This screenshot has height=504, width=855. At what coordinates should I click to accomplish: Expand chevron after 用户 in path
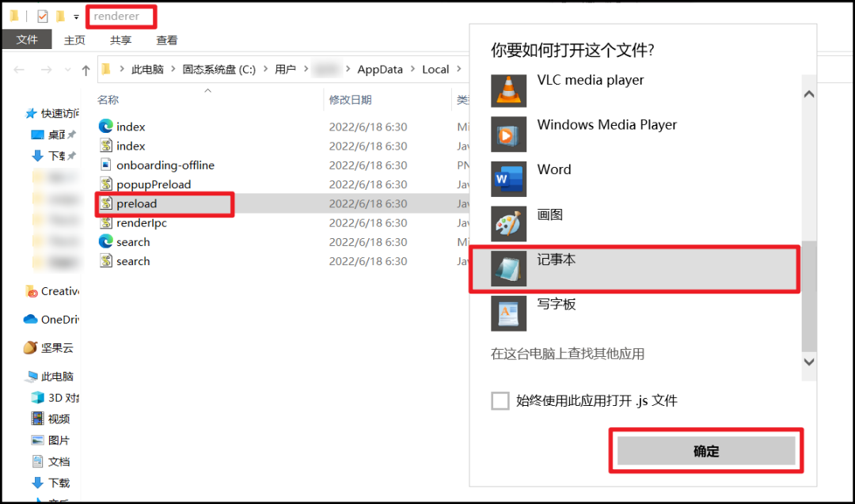pos(306,69)
